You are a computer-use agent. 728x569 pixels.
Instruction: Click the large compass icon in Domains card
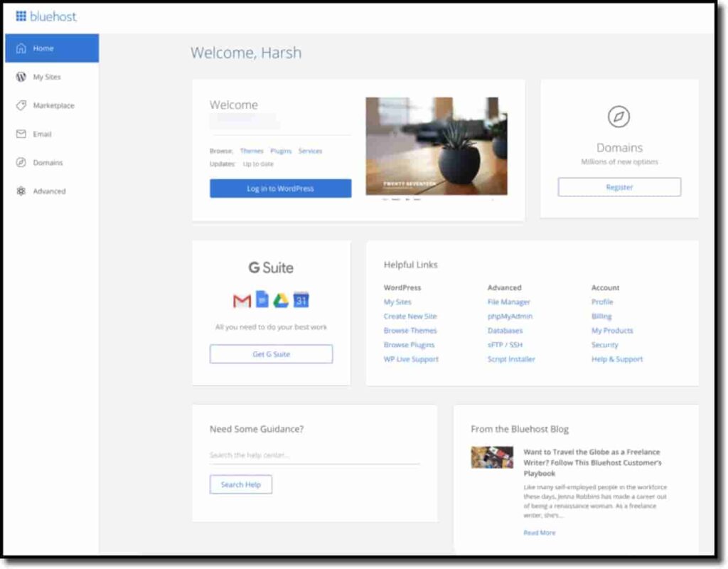[619, 117]
